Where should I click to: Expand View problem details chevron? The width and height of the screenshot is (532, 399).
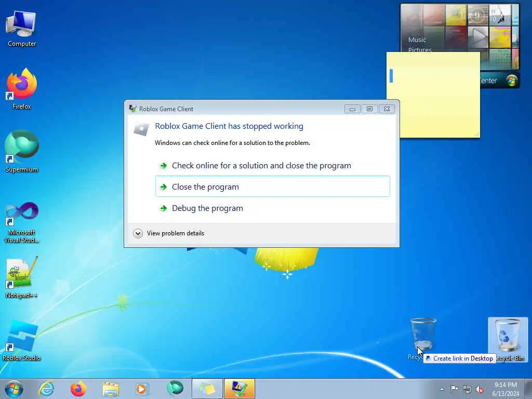[138, 233]
